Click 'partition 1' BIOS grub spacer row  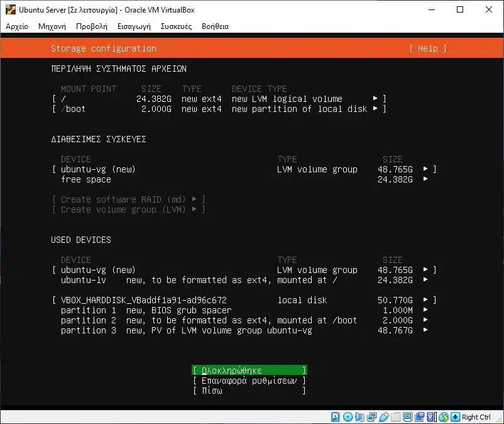pos(244,310)
